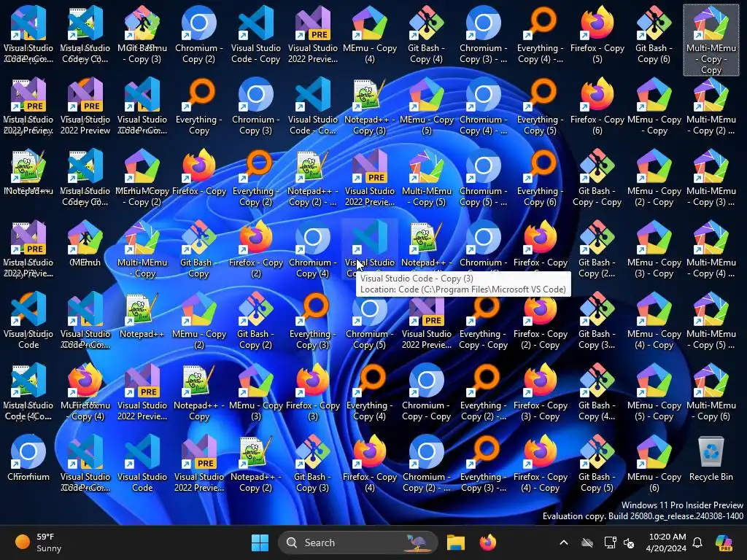Select the Firefox - Copy (2) shortcut

tap(256, 250)
